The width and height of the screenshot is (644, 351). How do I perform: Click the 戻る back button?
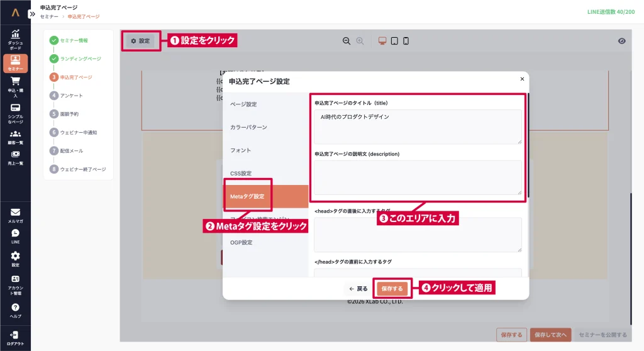click(358, 289)
